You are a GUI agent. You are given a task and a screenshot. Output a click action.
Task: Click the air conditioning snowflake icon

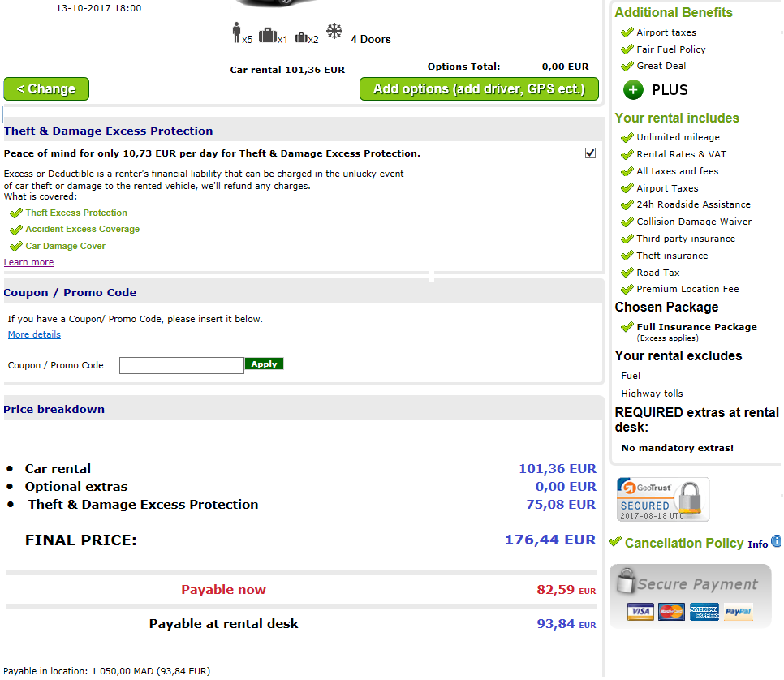tap(334, 31)
